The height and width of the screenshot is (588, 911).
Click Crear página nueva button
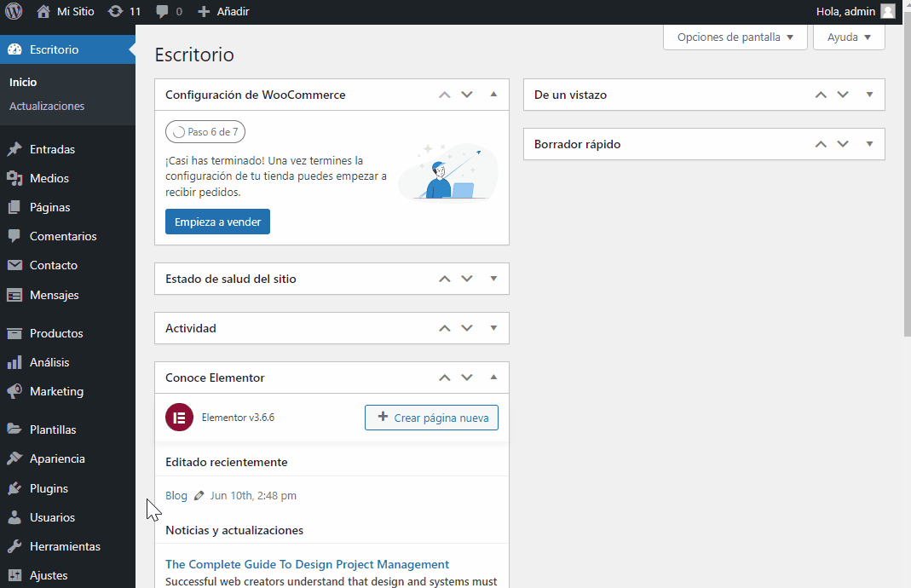pos(432,418)
